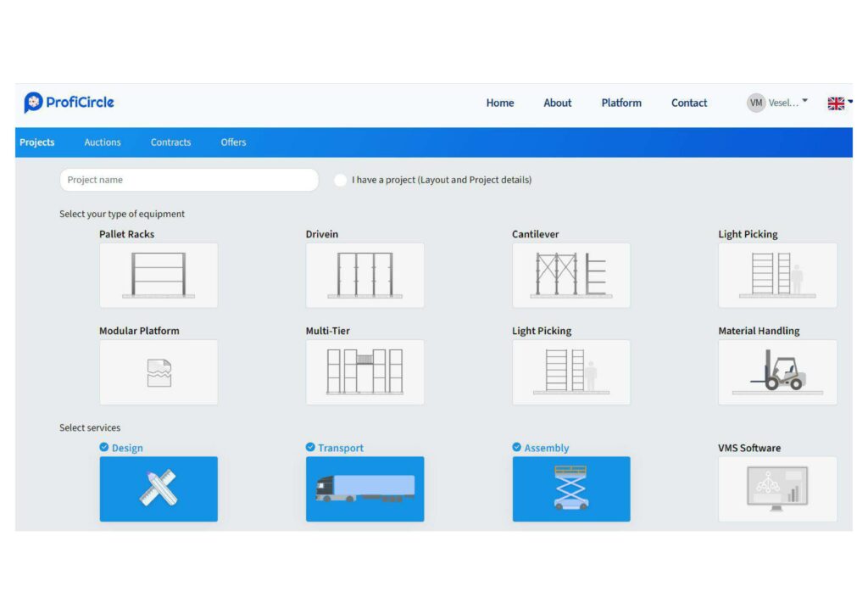Click the Transport truck tile

coord(364,488)
